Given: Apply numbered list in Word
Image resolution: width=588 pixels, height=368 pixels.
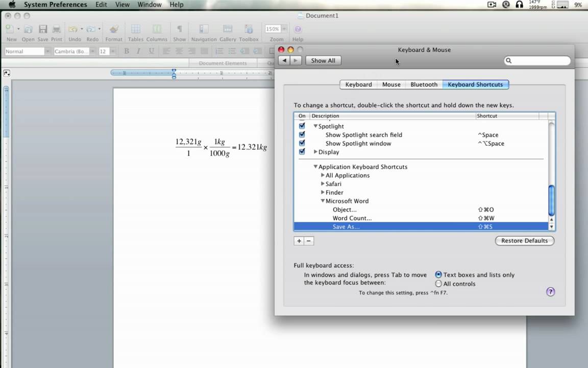Looking at the screenshot, I should (220, 51).
